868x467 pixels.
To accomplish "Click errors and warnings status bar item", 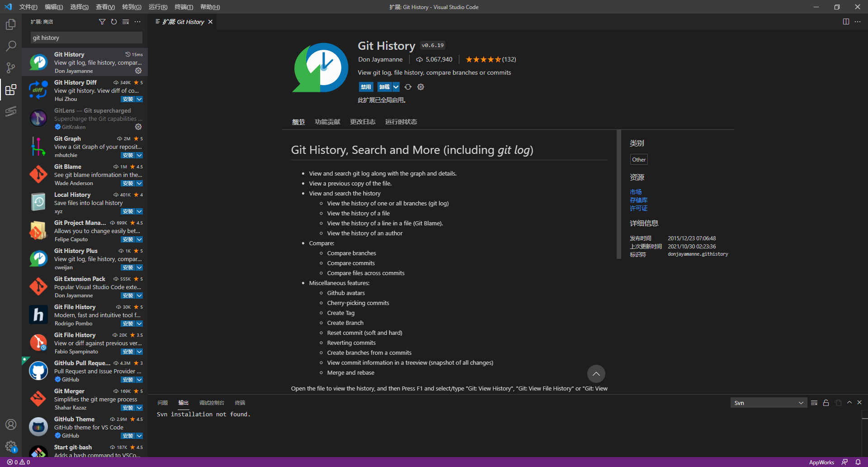I will pyautogui.click(x=19, y=462).
